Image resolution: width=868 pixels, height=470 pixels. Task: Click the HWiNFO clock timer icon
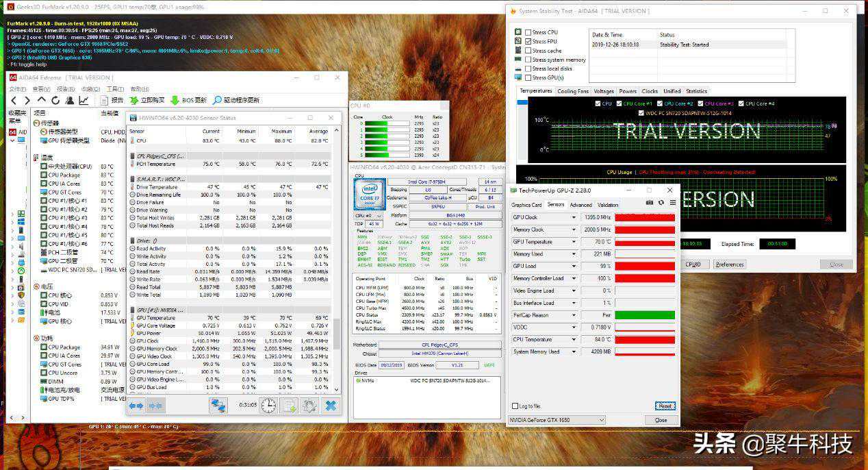coord(268,406)
